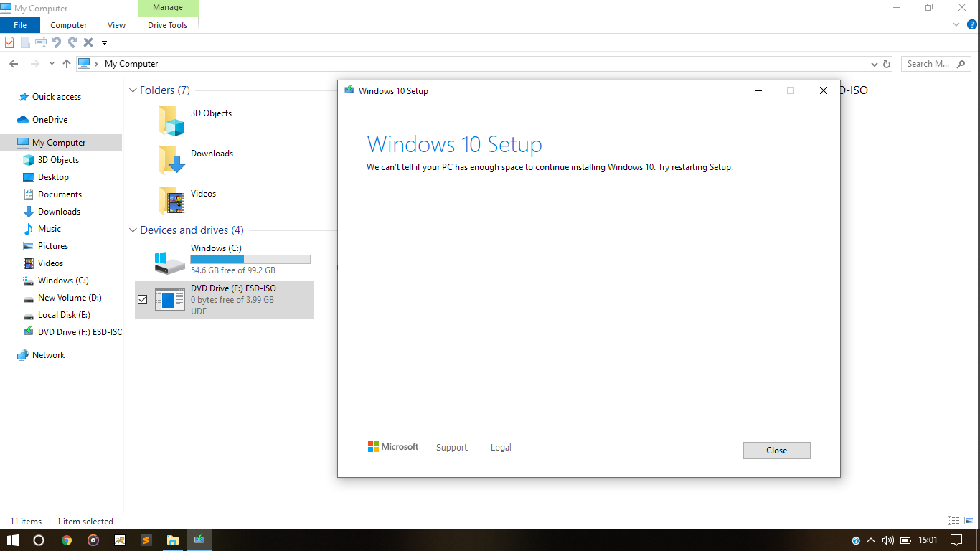Open volume control in system tray
980x551 pixels.
pos(887,540)
